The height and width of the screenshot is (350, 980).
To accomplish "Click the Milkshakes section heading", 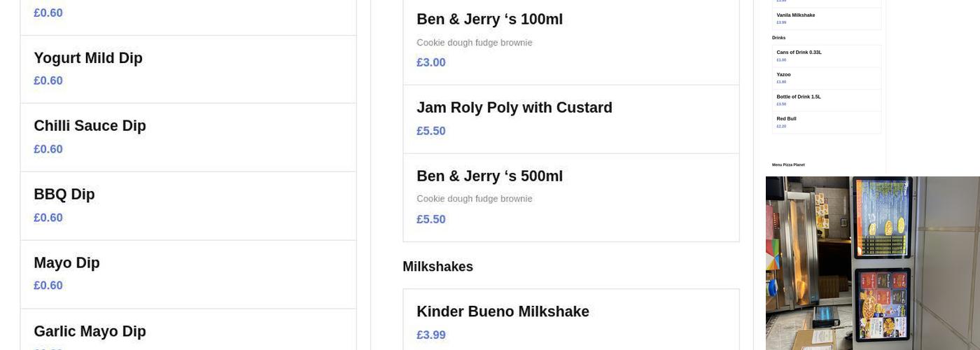I will [x=437, y=267].
